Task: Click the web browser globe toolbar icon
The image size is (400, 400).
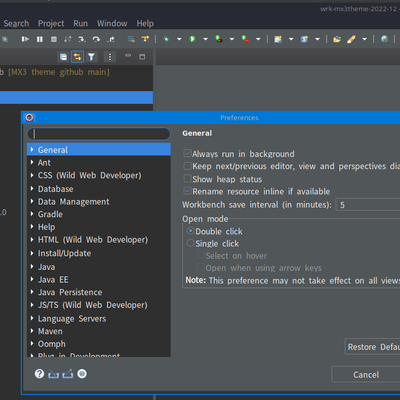Action: [x=384, y=39]
